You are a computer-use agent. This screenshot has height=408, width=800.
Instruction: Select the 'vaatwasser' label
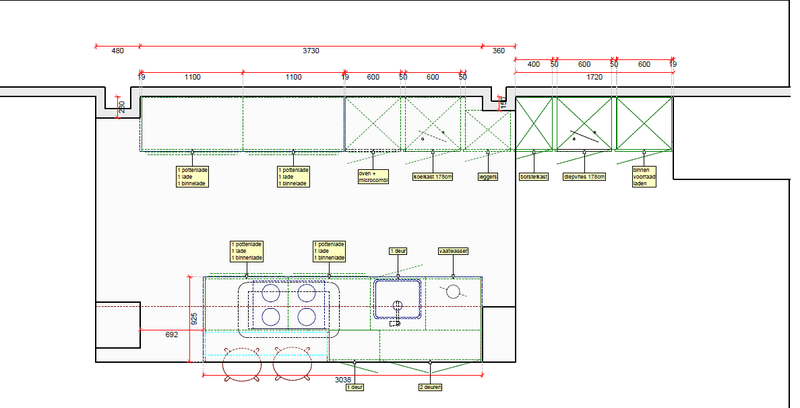[453, 251]
